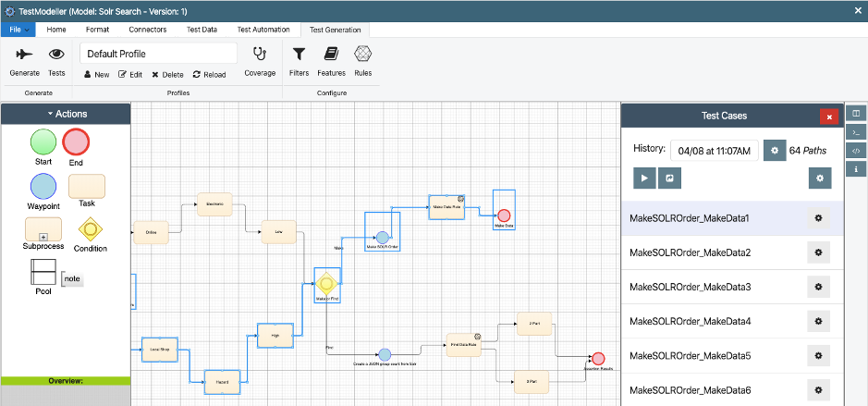The height and width of the screenshot is (406, 868).
Task: Open the Rules configuration icon
Action: point(363,55)
